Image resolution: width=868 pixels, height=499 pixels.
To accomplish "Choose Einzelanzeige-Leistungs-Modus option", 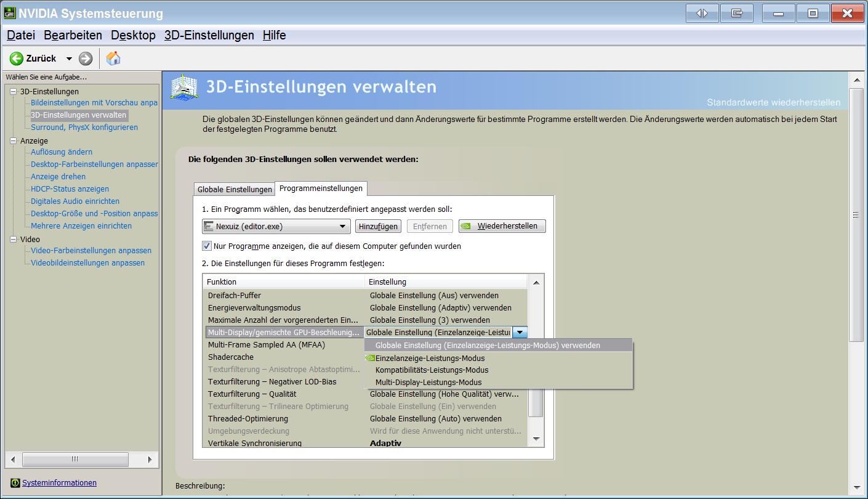I will point(499,358).
